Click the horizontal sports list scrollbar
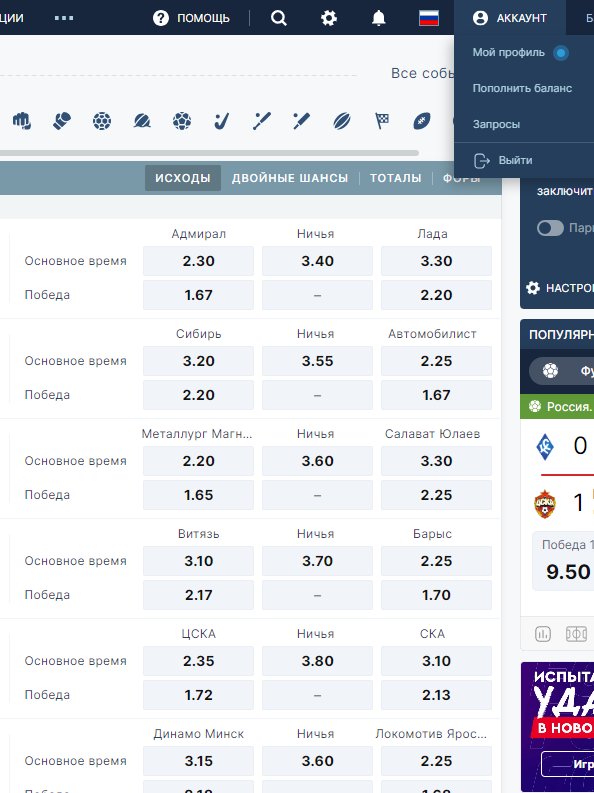This screenshot has height=793, width=594. pyautogui.click(x=208, y=153)
